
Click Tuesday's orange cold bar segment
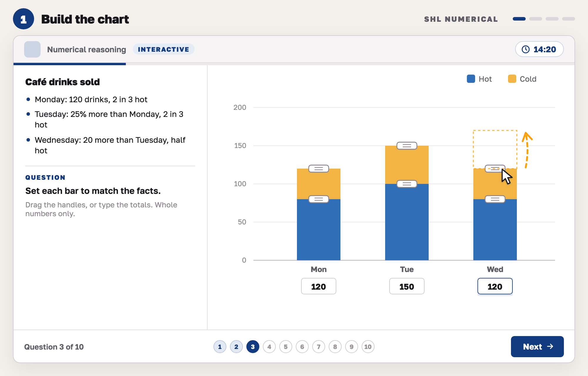(407, 165)
